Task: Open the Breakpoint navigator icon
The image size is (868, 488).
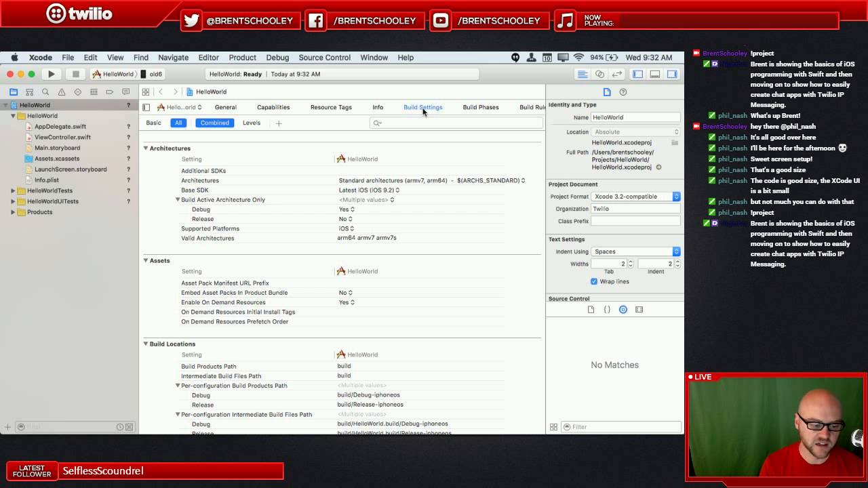Action: (109, 91)
